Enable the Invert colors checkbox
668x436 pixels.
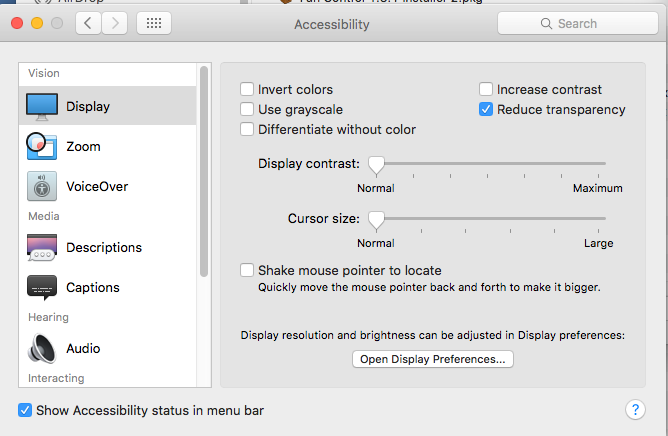coord(247,89)
